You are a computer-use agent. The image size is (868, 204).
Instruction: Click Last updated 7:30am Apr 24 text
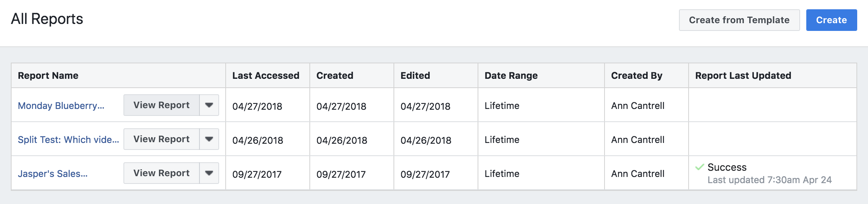point(769,180)
